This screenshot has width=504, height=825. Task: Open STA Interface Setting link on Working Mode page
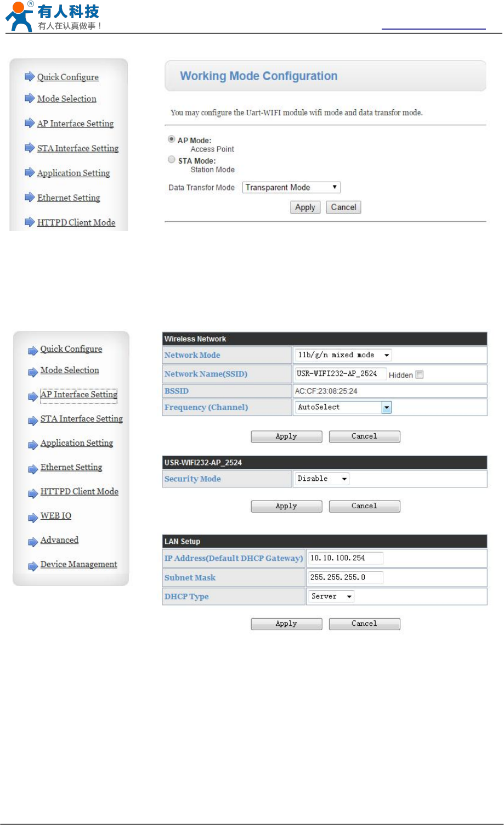click(78, 148)
